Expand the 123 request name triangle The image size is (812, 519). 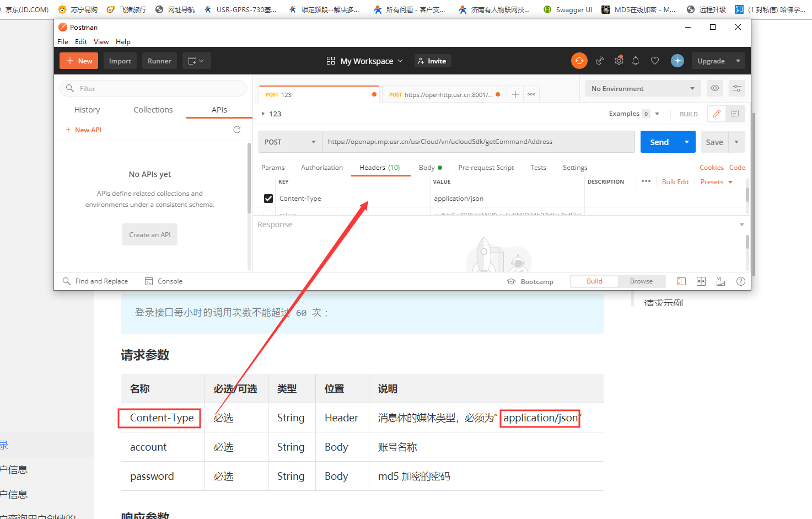(263, 114)
